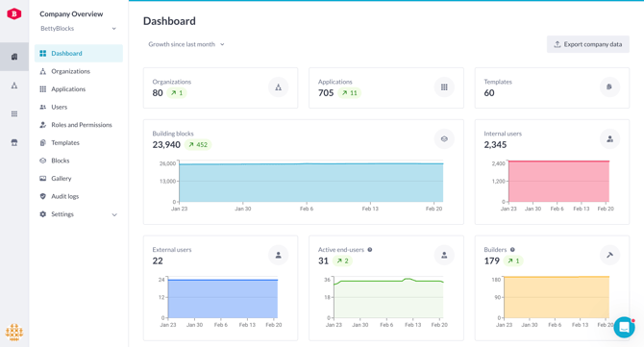
Task: Click the Users people icon in sidebar
Action: click(42, 107)
